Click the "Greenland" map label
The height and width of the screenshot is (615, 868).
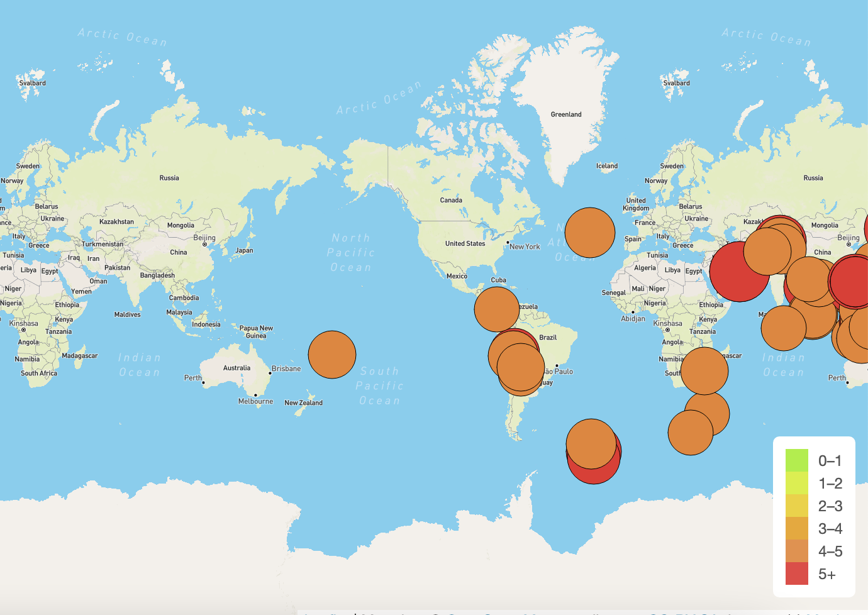(x=566, y=114)
